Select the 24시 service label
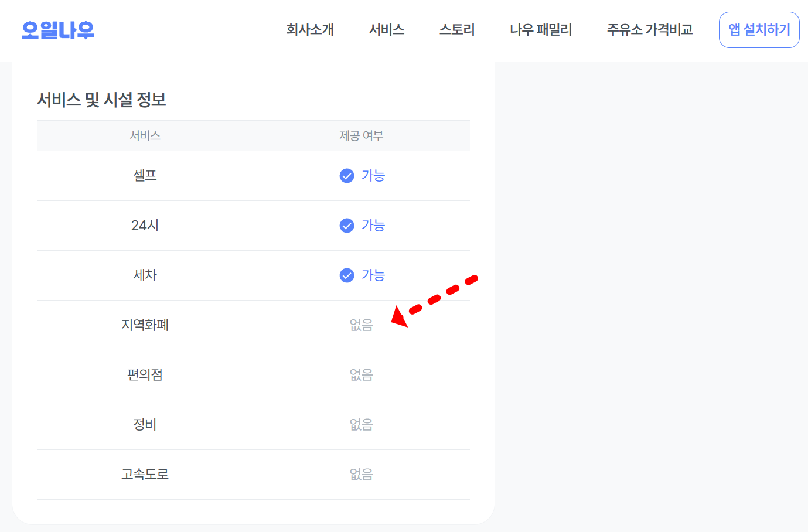 (x=145, y=225)
